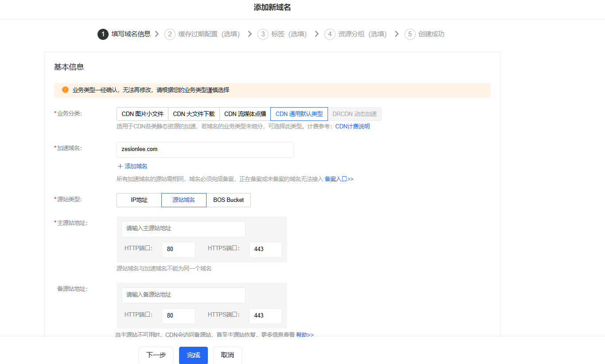Click step circle 3 标签
This screenshot has height=364, width=605.
[263, 34]
